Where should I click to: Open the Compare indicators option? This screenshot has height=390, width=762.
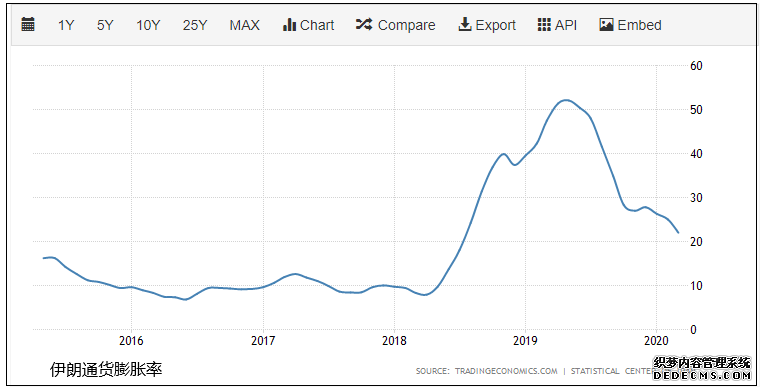point(396,25)
